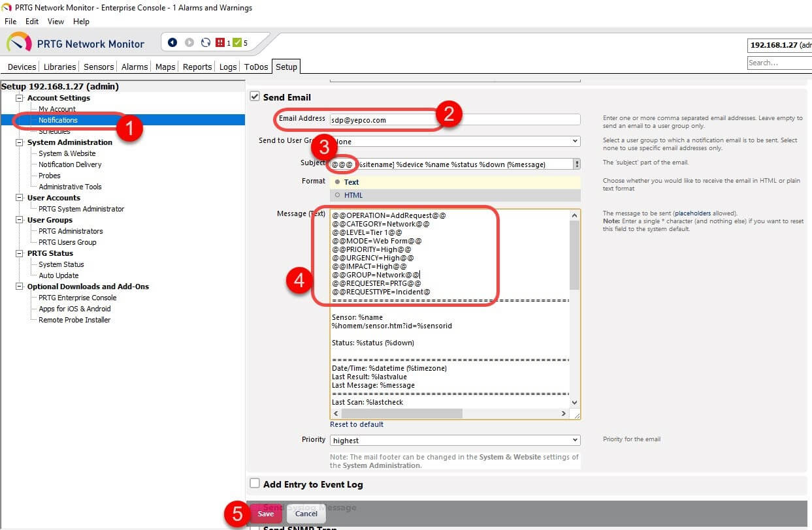Open the View menu

click(x=56, y=22)
